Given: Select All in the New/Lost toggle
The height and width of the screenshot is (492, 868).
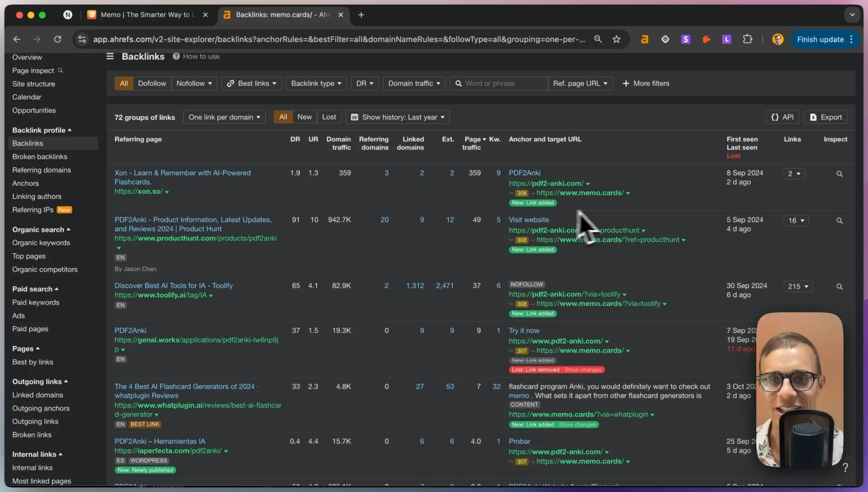Looking at the screenshot, I should pyautogui.click(x=283, y=117).
